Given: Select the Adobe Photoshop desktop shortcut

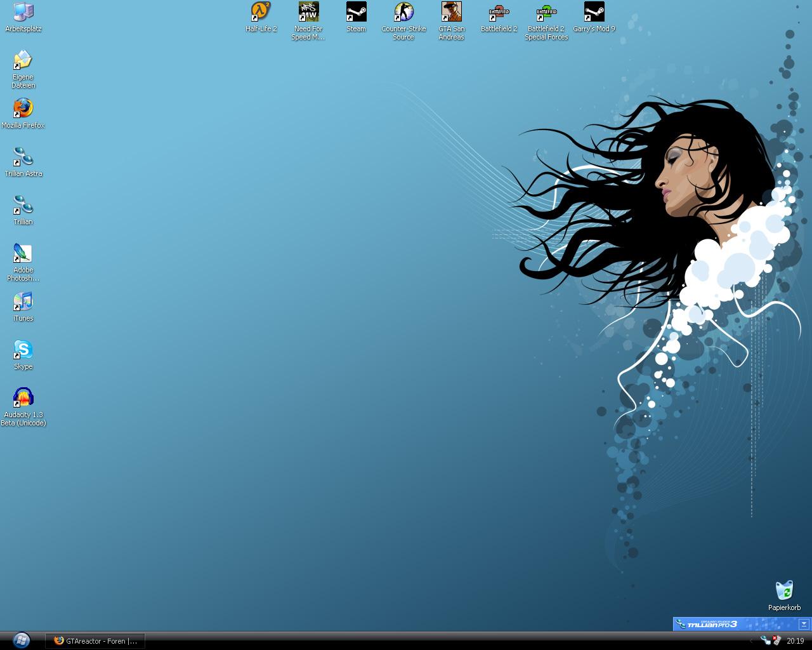Looking at the screenshot, I should click(x=23, y=253).
